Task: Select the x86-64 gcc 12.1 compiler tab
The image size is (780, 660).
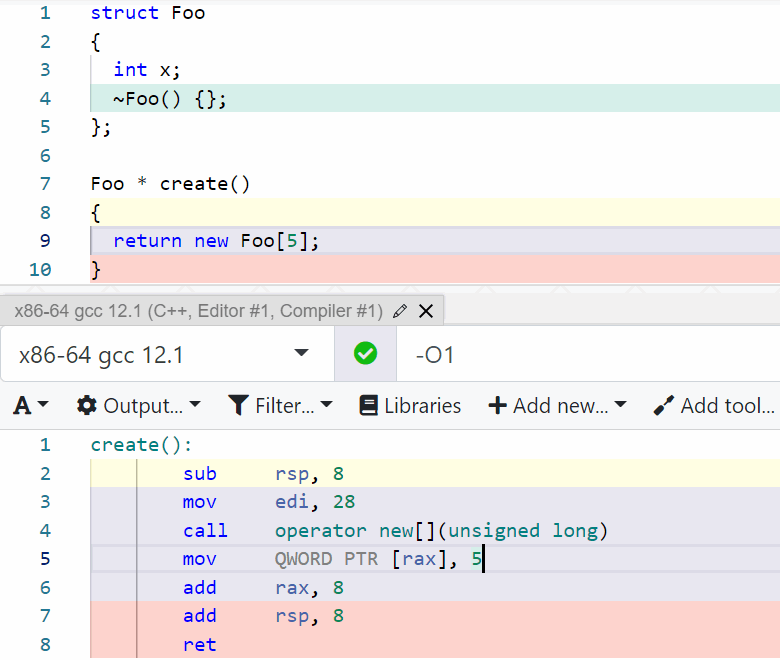Action: pyautogui.click(x=198, y=311)
